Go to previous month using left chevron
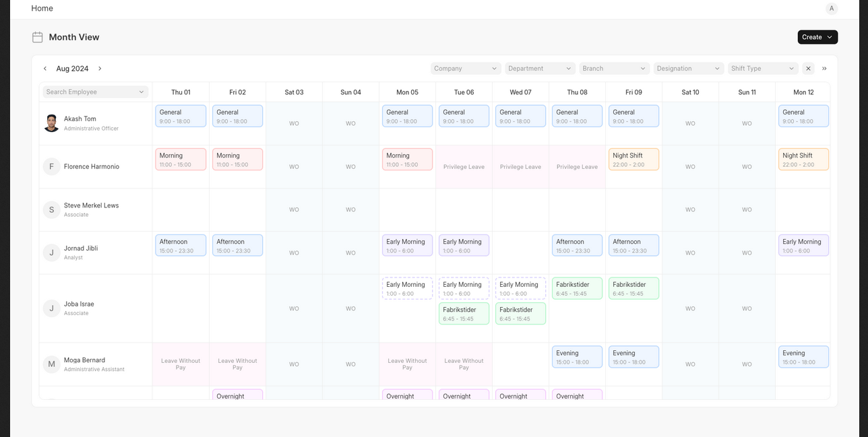 pos(45,69)
